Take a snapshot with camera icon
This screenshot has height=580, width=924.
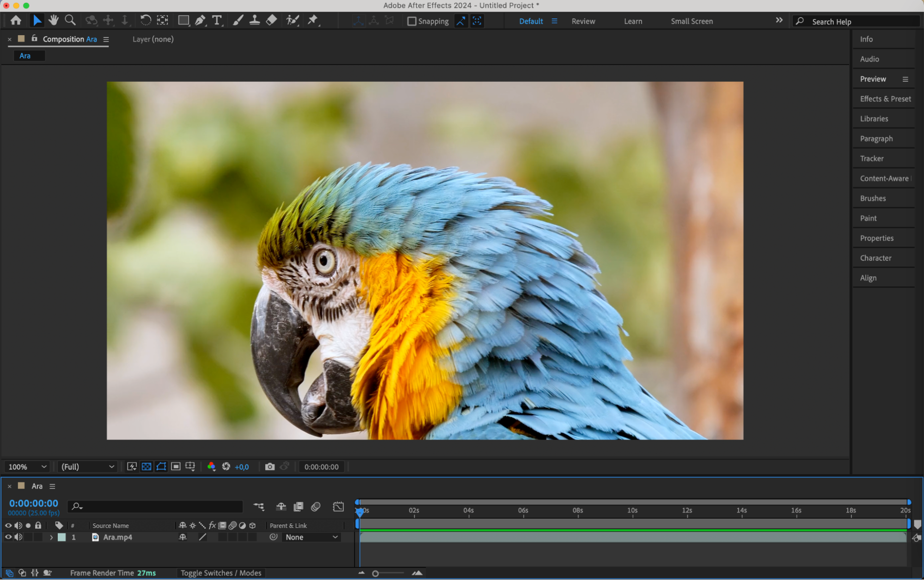(x=269, y=467)
